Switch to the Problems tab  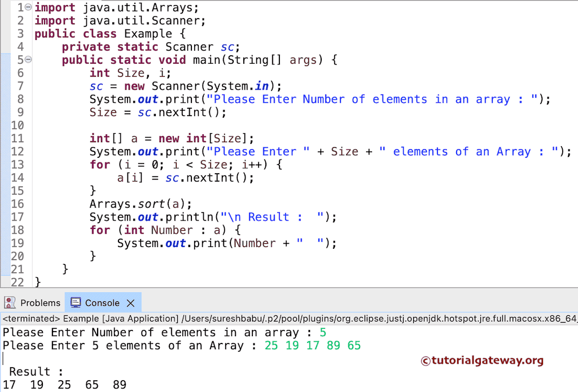pyautogui.click(x=40, y=302)
